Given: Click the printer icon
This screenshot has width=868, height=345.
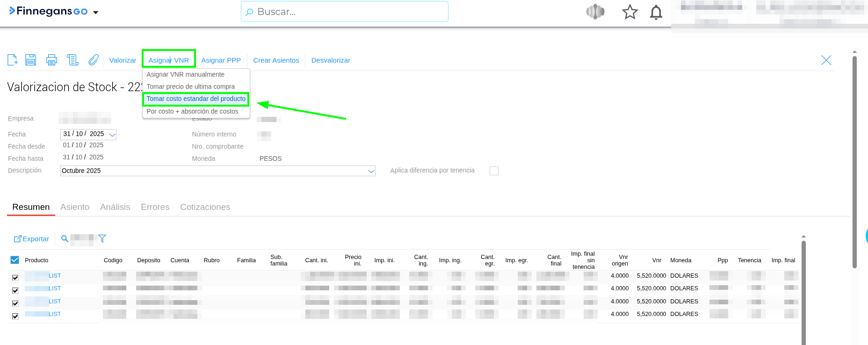Looking at the screenshot, I should coord(51,60).
